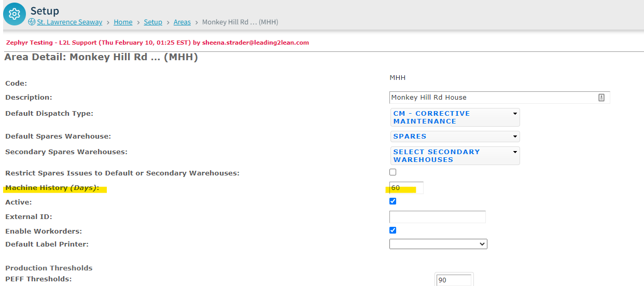
Task: Click the Active label
Action: pos(19,202)
